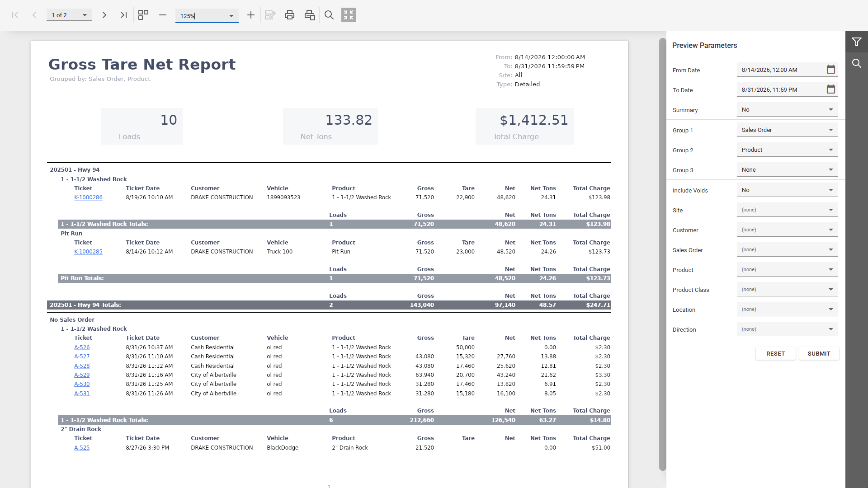Click the 133.82 Net Tons value
Image resolution: width=868 pixels, height=488 pixels.
(349, 120)
